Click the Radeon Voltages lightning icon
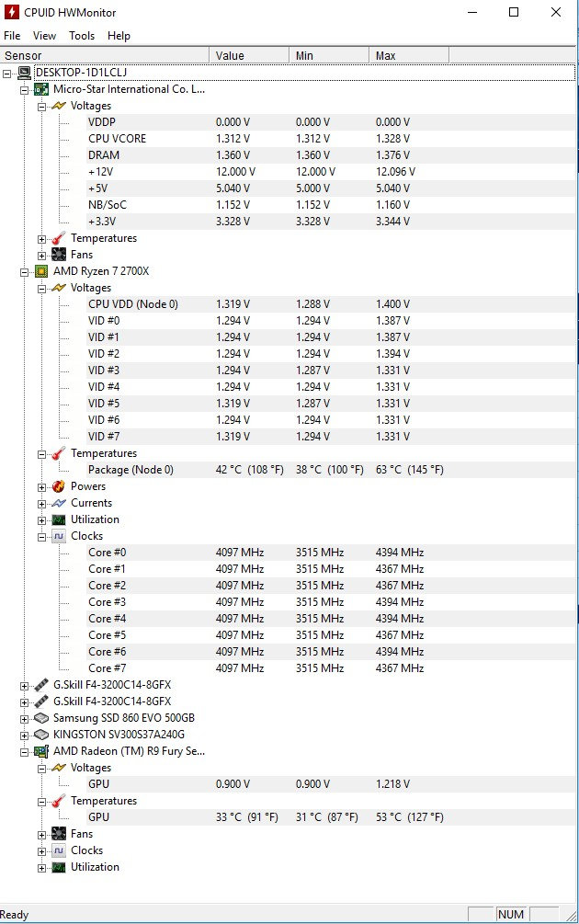The height and width of the screenshot is (924, 579). (x=58, y=768)
